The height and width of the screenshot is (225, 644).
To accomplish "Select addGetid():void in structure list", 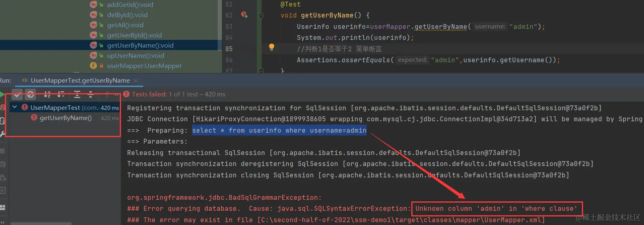I will coord(130,4).
